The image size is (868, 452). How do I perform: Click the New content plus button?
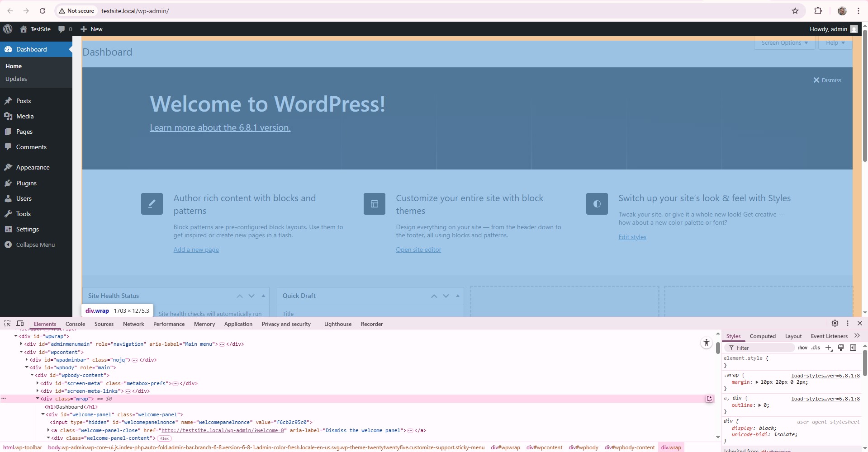pyautogui.click(x=84, y=29)
